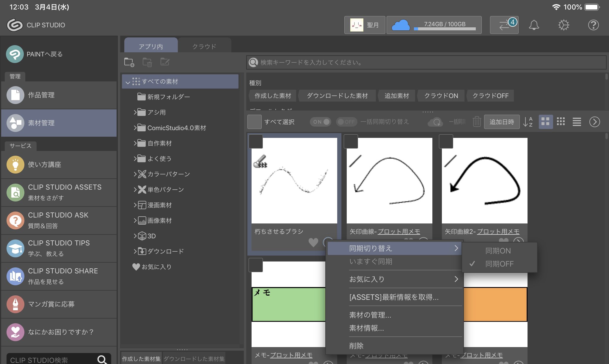Open the notifications bell
609x364 pixels.
tap(534, 25)
